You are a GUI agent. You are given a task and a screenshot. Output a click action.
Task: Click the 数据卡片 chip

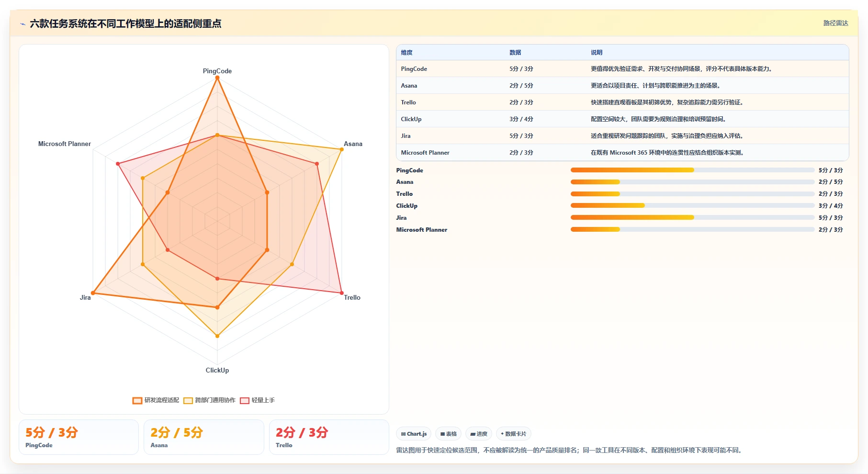[513, 434]
